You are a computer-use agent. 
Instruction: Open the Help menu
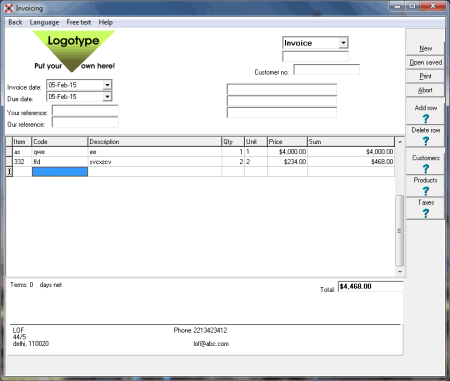pos(106,22)
